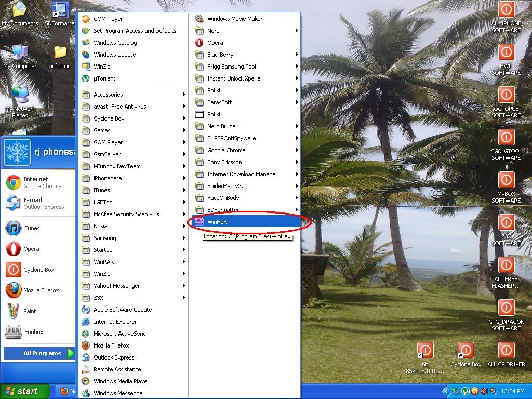Open Windows Update from the programs menu
532x399 pixels.
133,55
